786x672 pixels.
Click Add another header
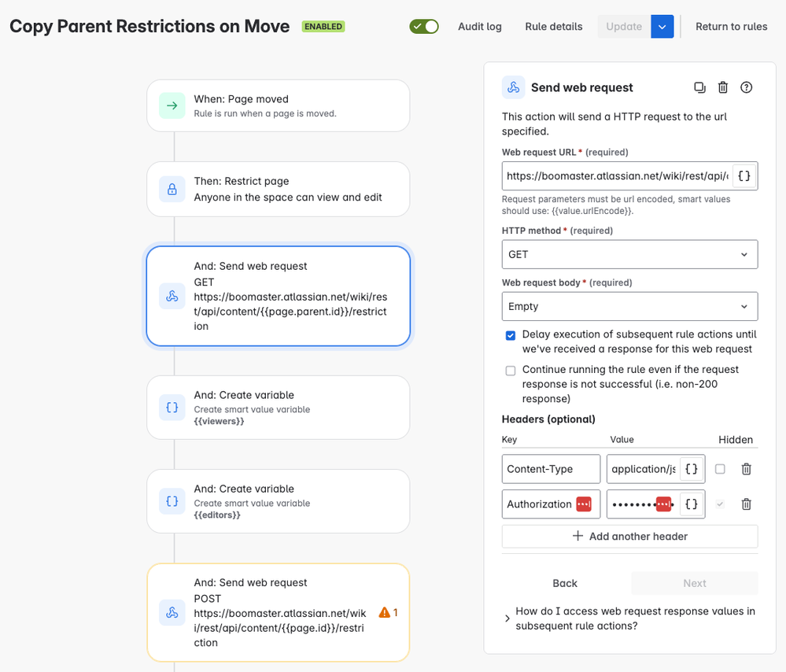(629, 536)
